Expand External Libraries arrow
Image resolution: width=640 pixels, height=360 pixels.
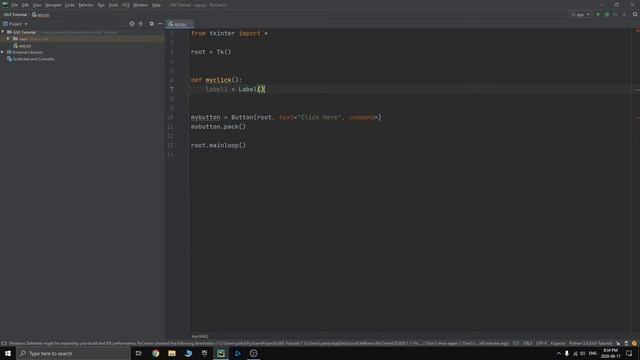pyautogui.click(x=3, y=52)
